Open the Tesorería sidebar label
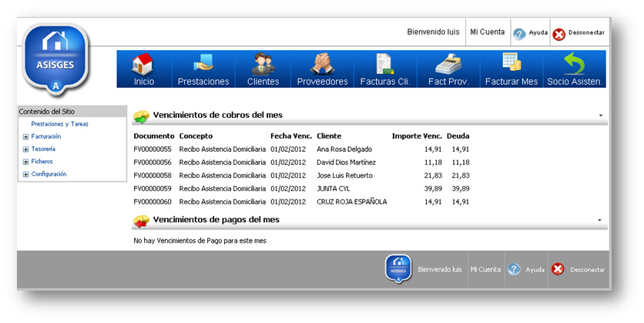The image size is (644, 323). click(x=43, y=150)
